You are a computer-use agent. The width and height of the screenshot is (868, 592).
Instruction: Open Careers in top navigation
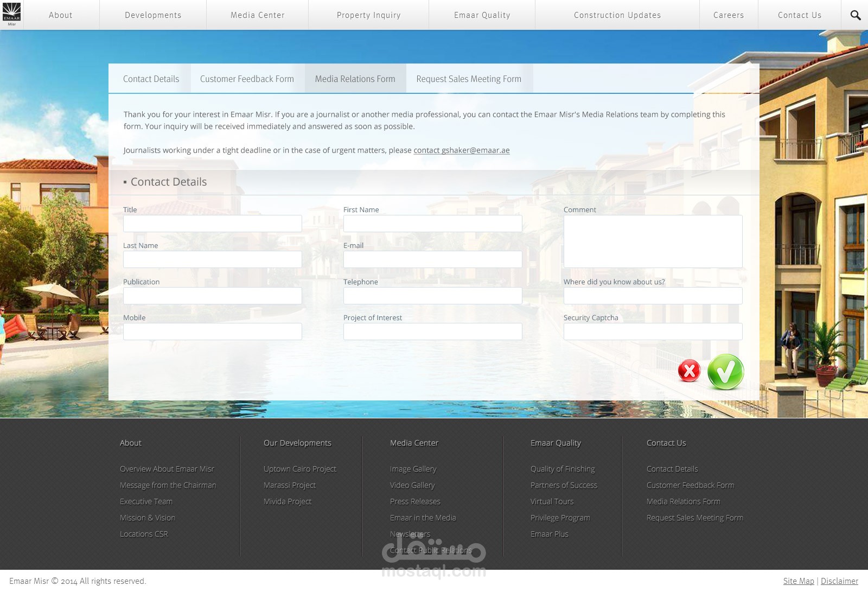729,15
